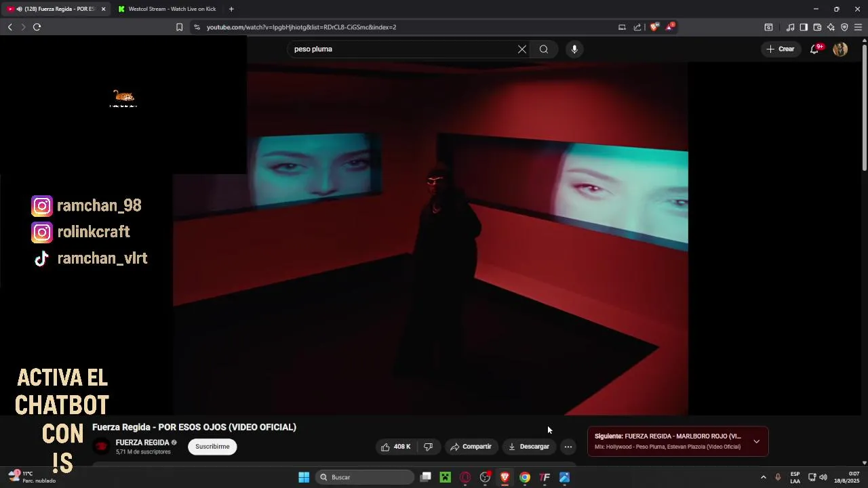Open the browser hamburger menu
Viewport: 868px width, 488px height.
(858, 27)
